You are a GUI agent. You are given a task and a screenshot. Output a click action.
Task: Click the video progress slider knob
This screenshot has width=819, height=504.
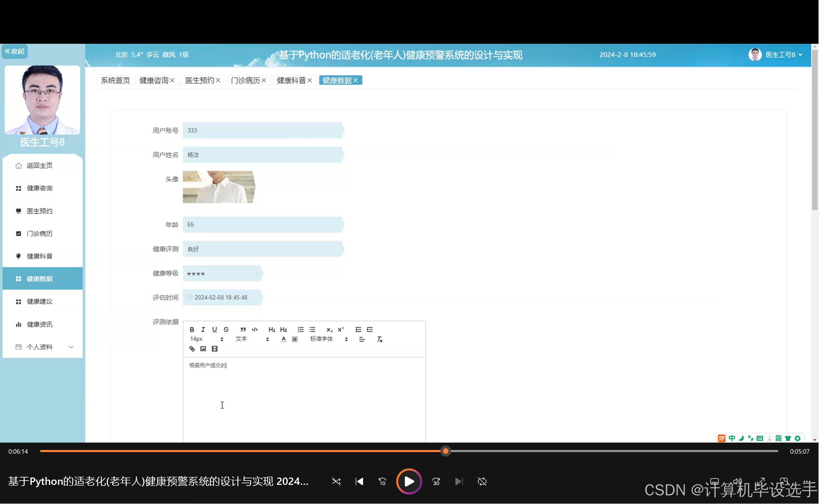tap(445, 451)
